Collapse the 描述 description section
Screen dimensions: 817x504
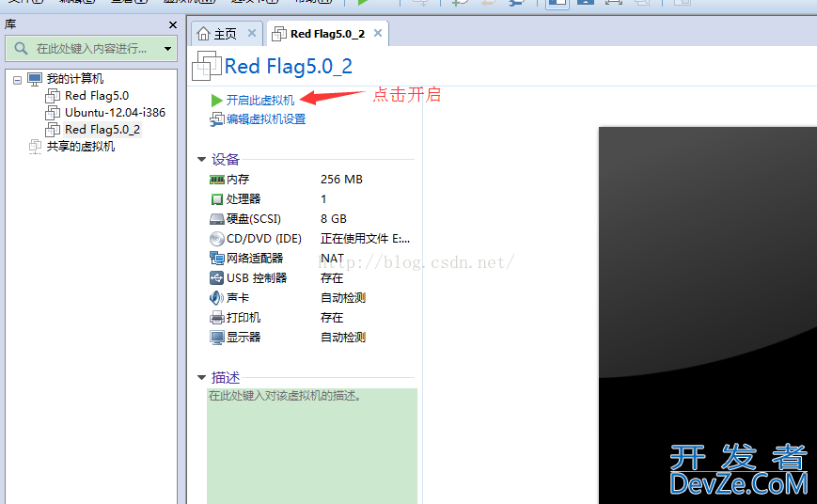click(201, 377)
